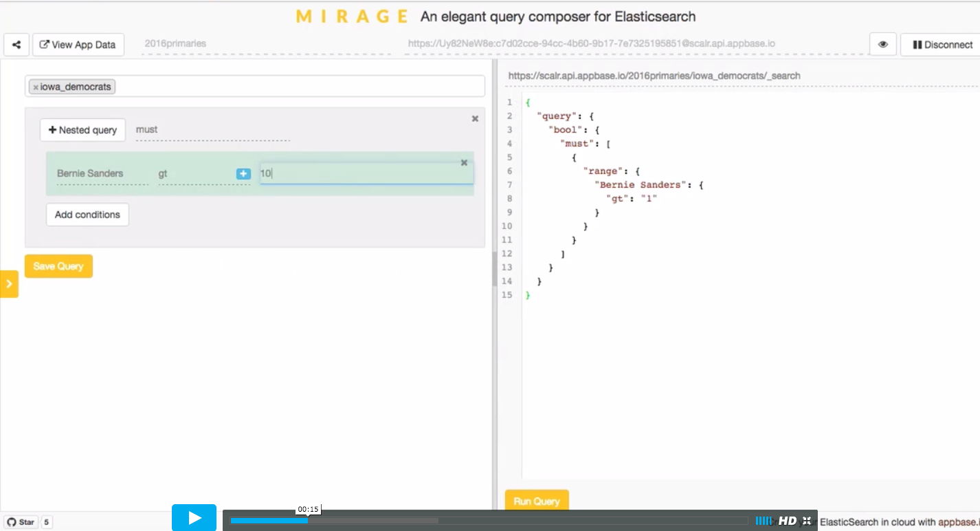Click the GitHub star count 5
980x531 pixels.
47,522
